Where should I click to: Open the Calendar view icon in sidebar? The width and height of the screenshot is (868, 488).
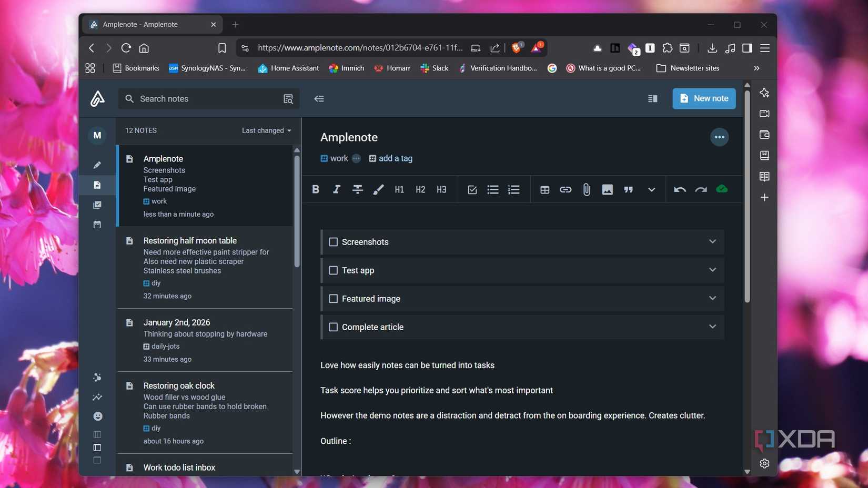pyautogui.click(x=97, y=225)
